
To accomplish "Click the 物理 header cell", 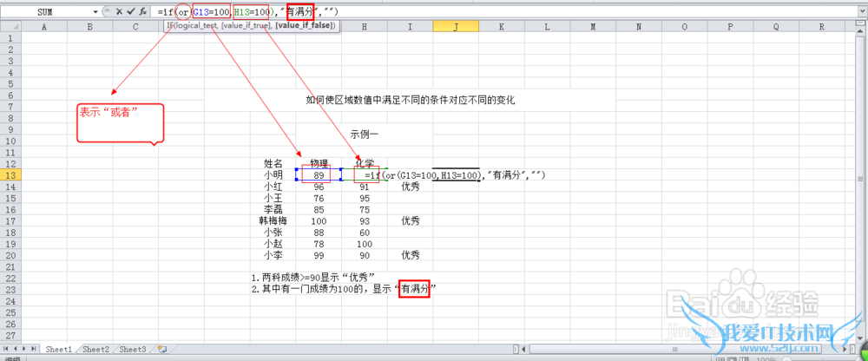I will point(319,163).
